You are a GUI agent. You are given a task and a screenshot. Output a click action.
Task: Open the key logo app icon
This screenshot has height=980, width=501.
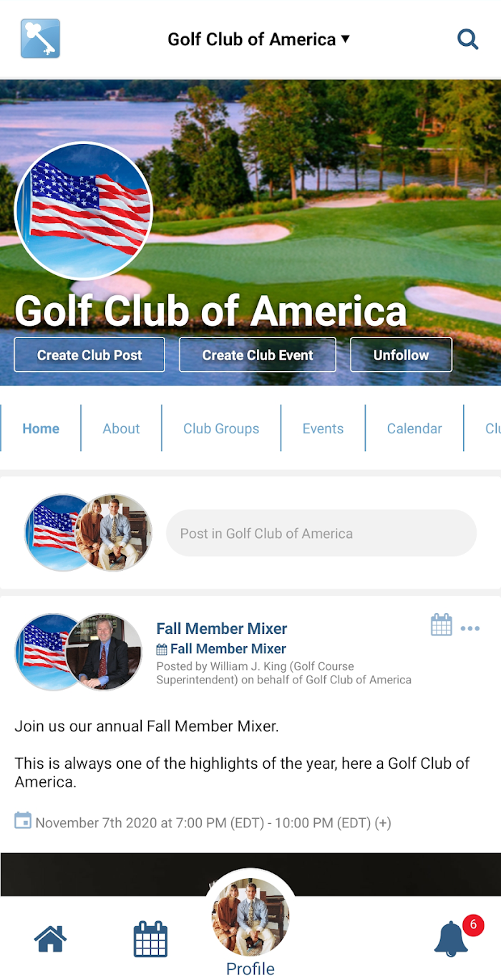[40, 39]
